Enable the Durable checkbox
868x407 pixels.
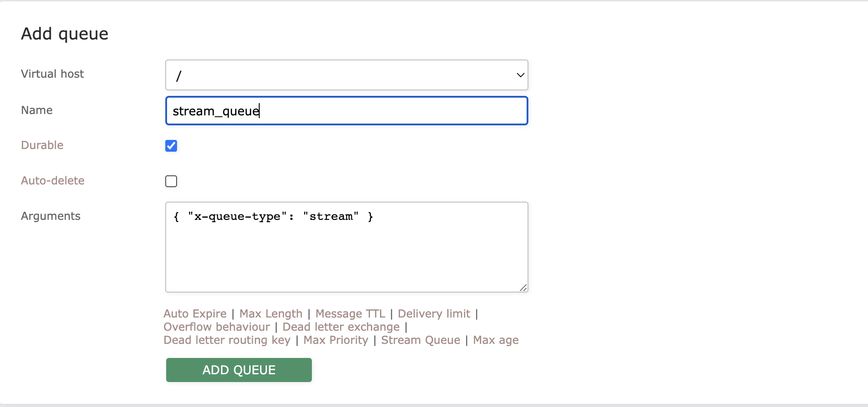171,145
